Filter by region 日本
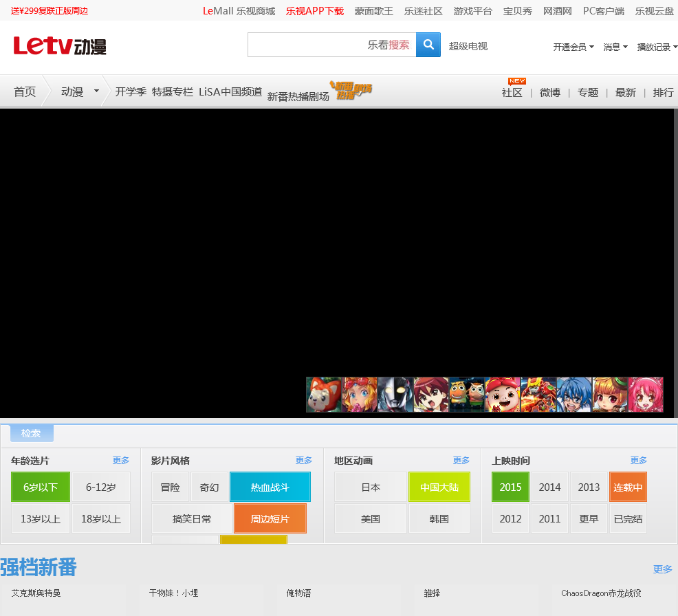This screenshot has width=678, height=616. click(371, 487)
